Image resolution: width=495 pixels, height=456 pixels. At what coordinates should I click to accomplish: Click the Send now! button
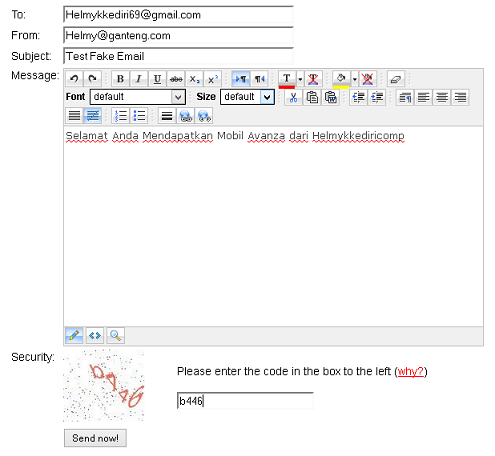(x=95, y=438)
